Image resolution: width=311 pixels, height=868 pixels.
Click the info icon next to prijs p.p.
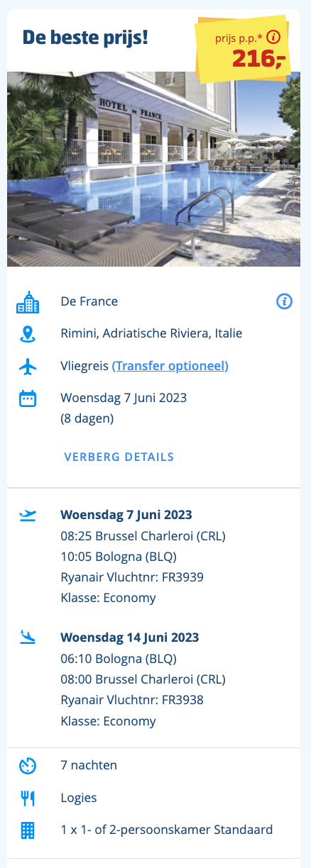coord(274,38)
